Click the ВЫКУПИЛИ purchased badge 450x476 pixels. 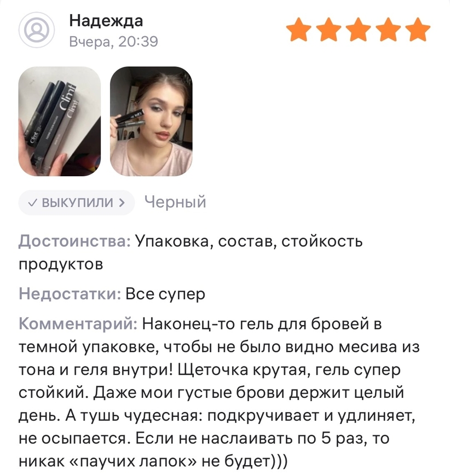coord(77,202)
